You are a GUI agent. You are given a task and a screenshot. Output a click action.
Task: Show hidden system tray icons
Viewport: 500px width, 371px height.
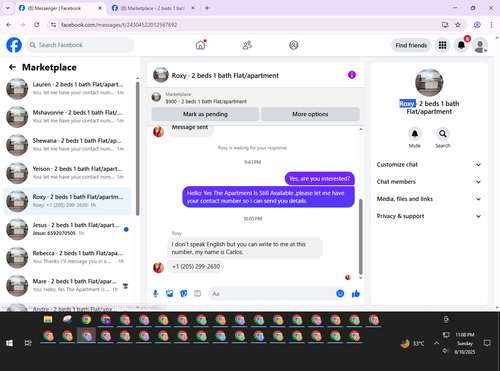[436, 343]
